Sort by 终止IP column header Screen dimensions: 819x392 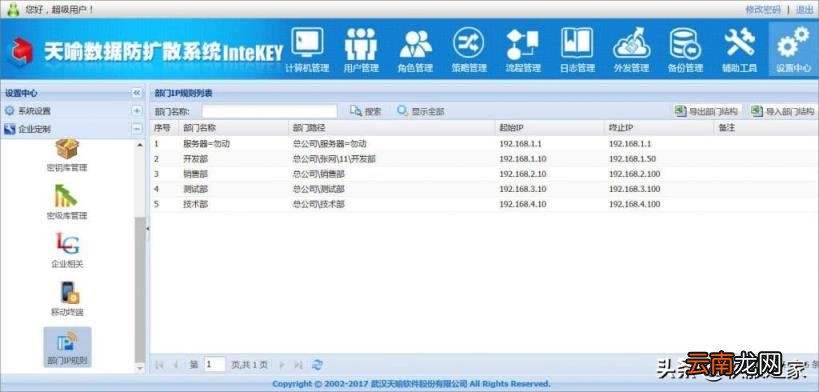[x=659, y=128]
